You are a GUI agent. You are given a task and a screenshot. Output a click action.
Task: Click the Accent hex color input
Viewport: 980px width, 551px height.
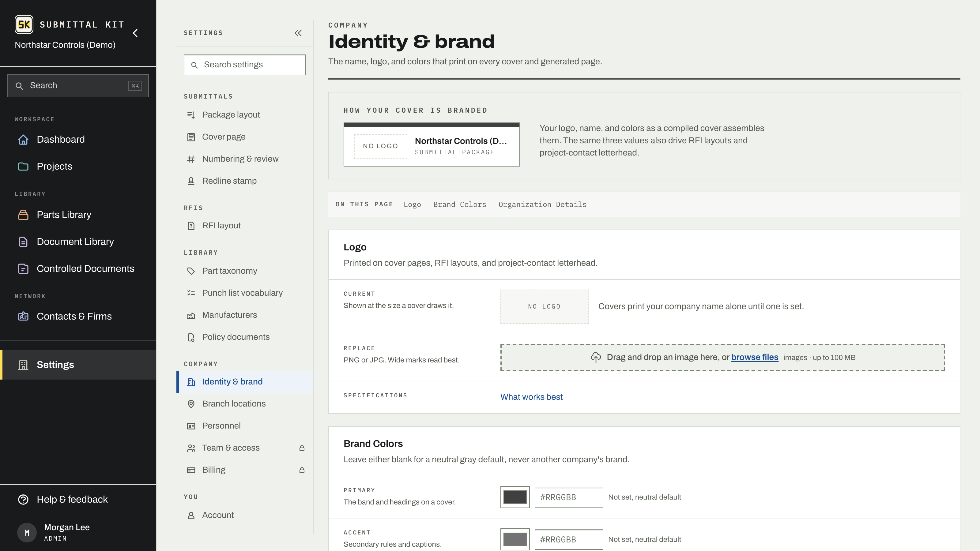click(x=569, y=540)
